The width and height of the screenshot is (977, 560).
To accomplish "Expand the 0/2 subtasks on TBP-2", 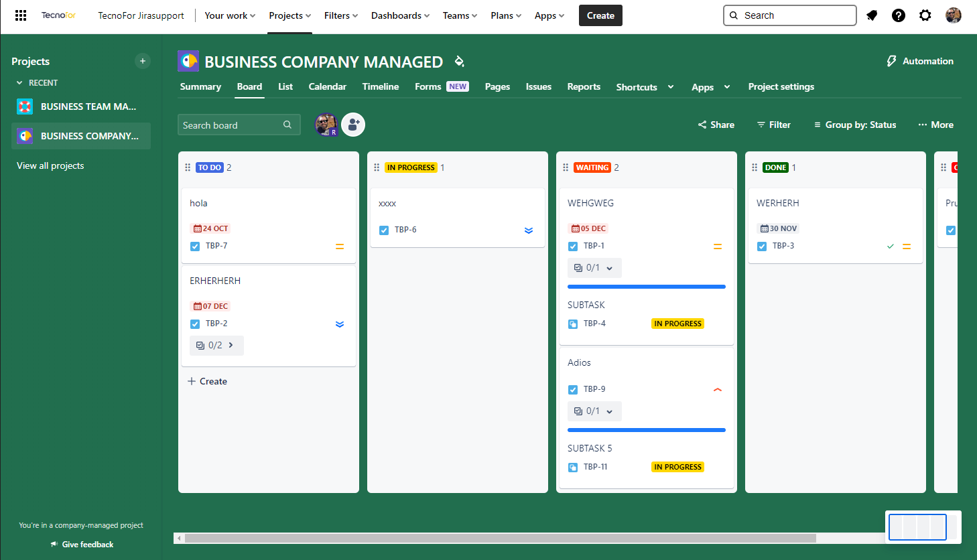I will (216, 346).
